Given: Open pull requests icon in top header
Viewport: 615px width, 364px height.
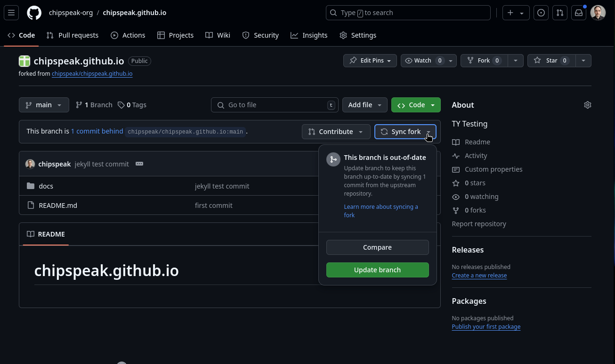Looking at the screenshot, I should pyautogui.click(x=560, y=13).
